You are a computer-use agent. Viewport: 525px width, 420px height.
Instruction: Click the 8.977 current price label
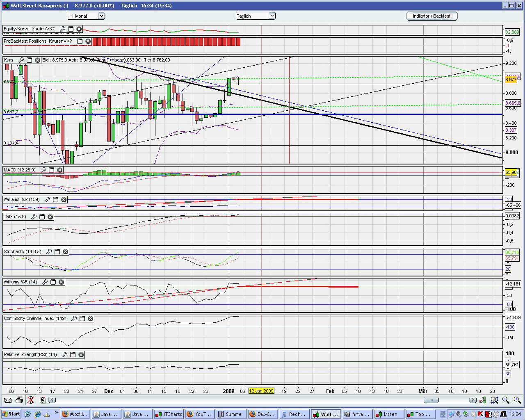511,80
